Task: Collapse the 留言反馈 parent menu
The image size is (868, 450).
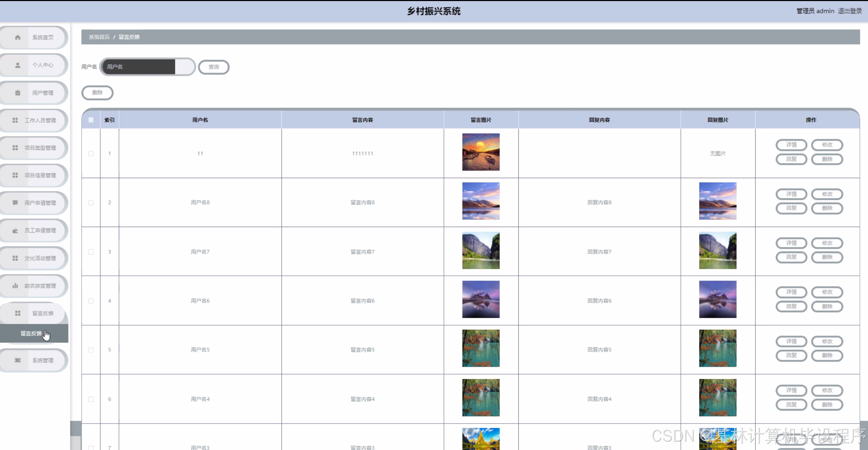Action: pos(42,313)
